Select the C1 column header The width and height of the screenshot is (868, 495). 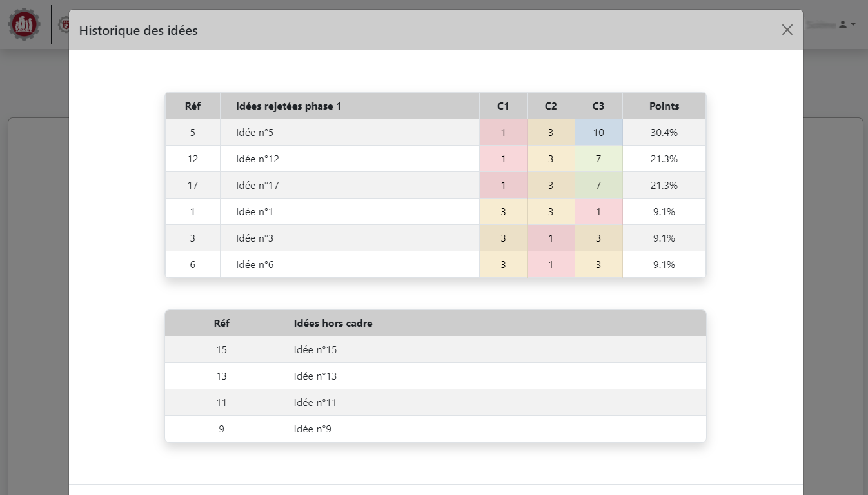tap(503, 106)
